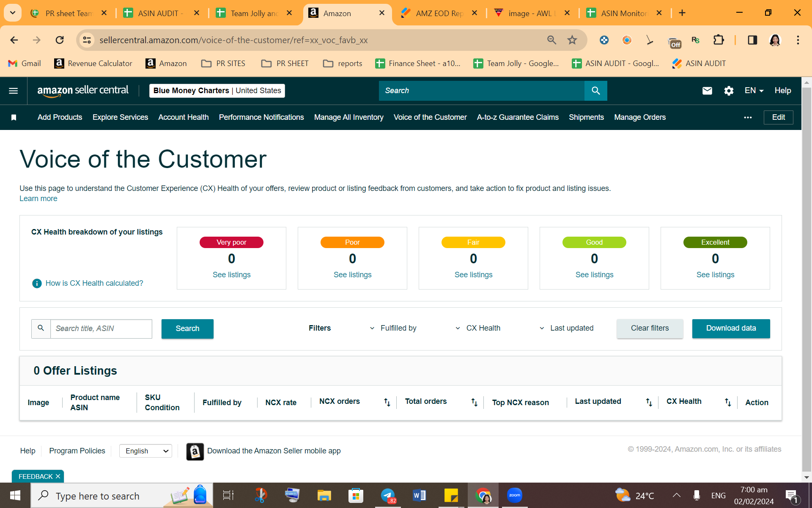
Task: Click the Search button beside title field
Action: coord(187,329)
